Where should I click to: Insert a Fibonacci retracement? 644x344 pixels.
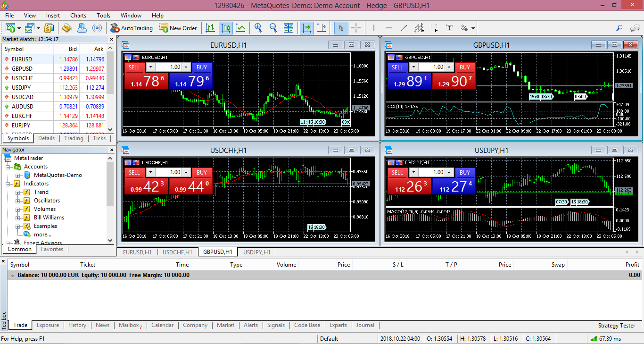434,28
